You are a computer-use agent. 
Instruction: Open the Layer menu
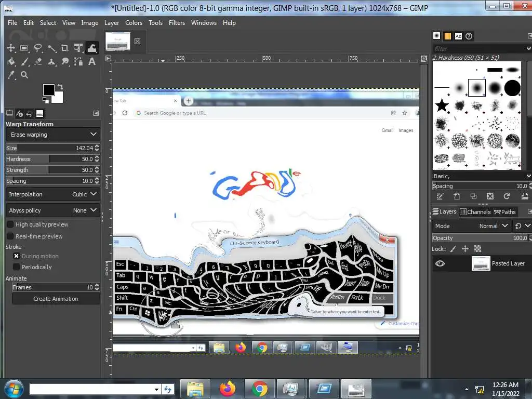coord(112,23)
